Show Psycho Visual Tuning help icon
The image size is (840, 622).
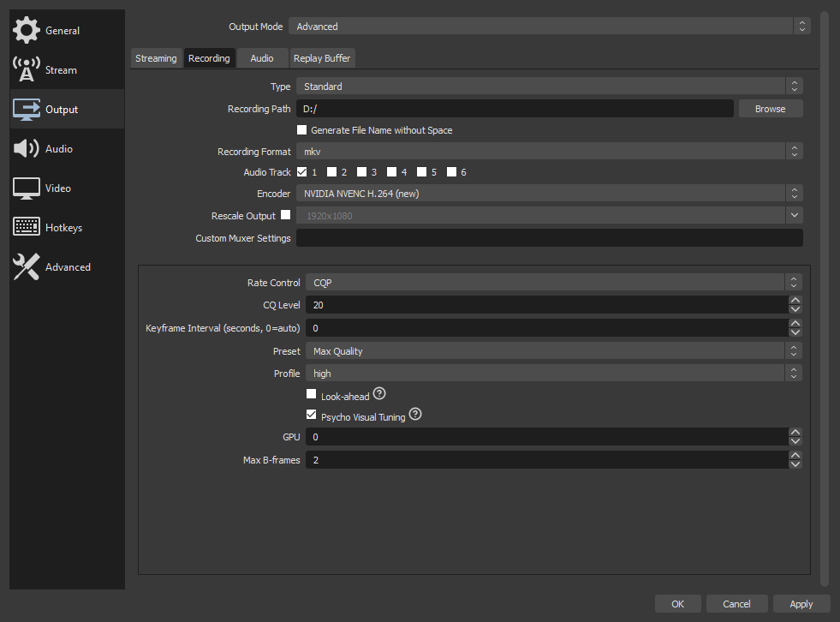(x=415, y=414)
